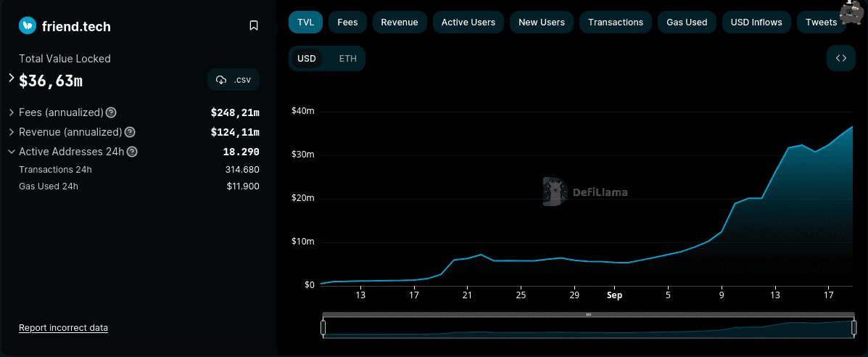Click the chart peak at right edge

[x=853, y=127]
